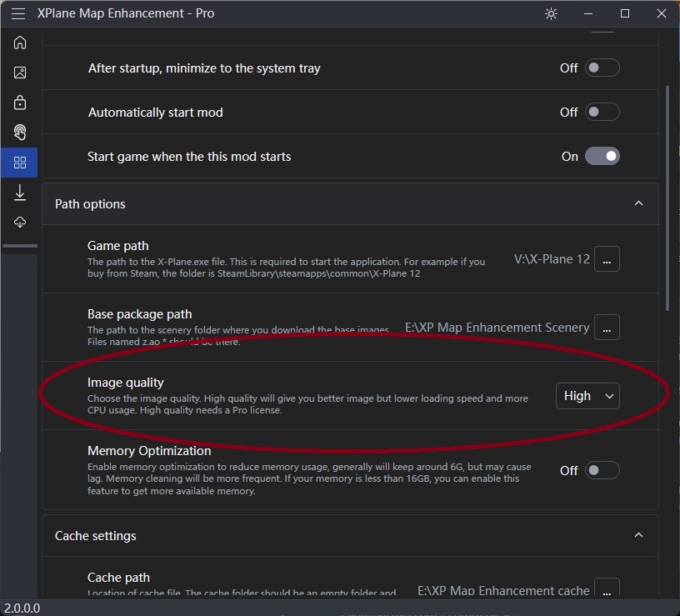Select the settings grid sidebar icon
Viewport: 680px width, 616px height.
pos(20,163)
